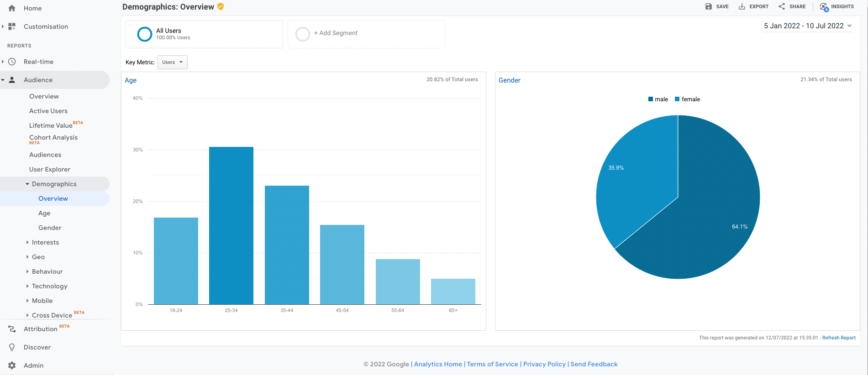Image resolution: width=868 pixels, height=375 pixels.
Task: Click the Attribution path icon
Action: pyautogui.click(x=12, y=329)
